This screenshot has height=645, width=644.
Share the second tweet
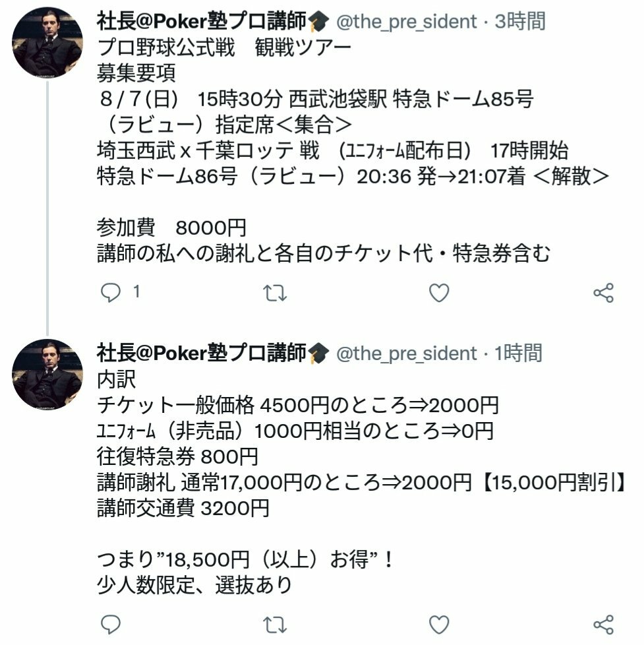(x=603, y=625)
